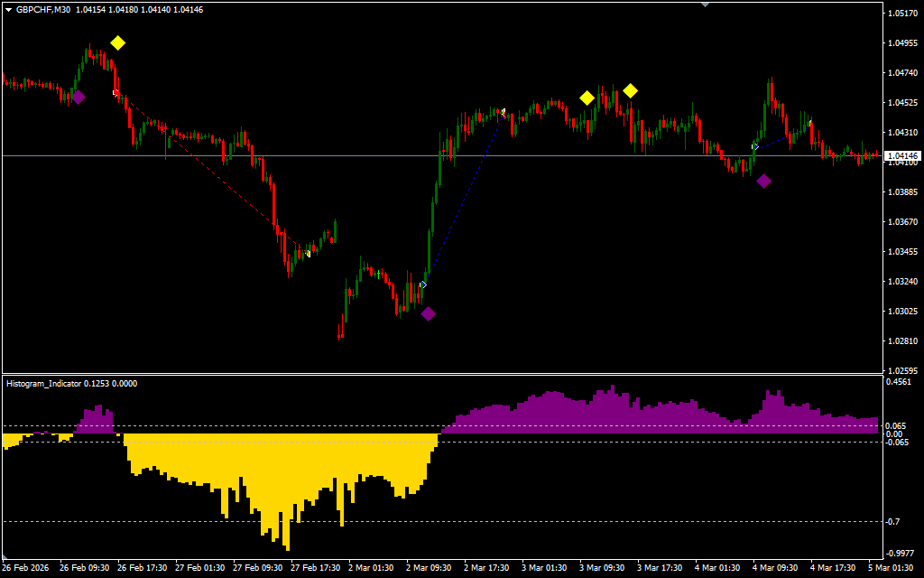Click the sell entry arrow starting the red dashed line

coord(115,92)
